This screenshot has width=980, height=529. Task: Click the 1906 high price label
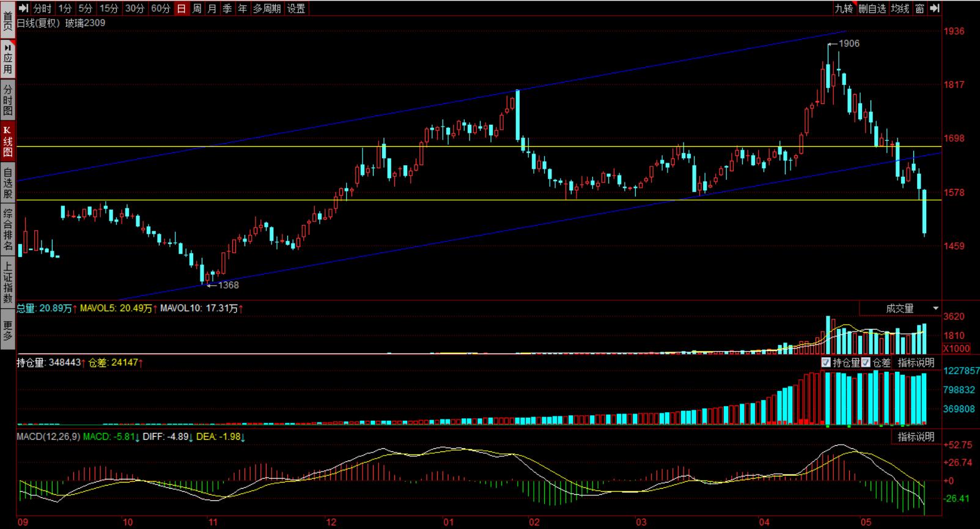[x=849, y=43]
